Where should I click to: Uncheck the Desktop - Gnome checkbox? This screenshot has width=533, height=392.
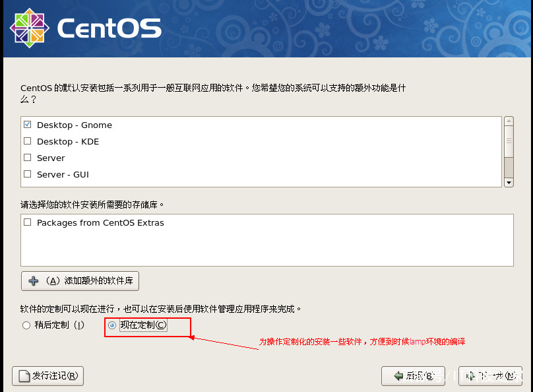pyautogui.click(x=28, y=125)
